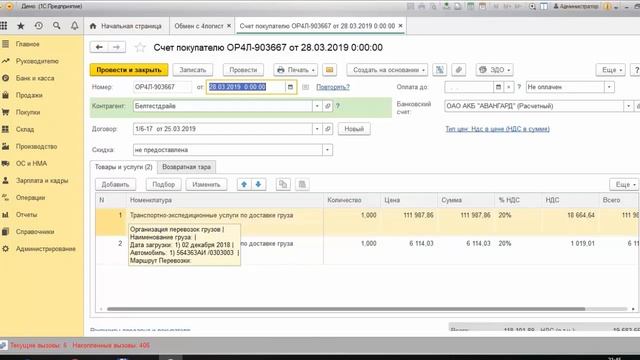Open Контрагент Белтестдрайв card icon
This screenshot has width=640, height=360.
coord(328,106)
